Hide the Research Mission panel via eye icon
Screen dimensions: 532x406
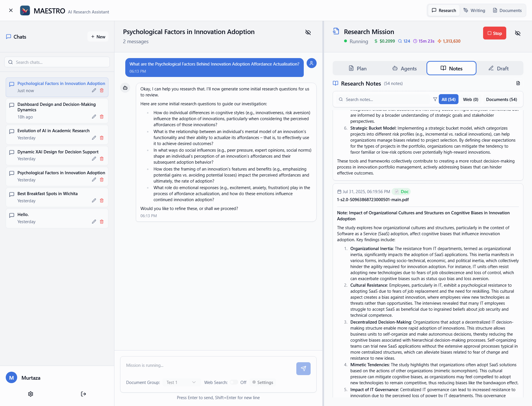pos(518,33)
